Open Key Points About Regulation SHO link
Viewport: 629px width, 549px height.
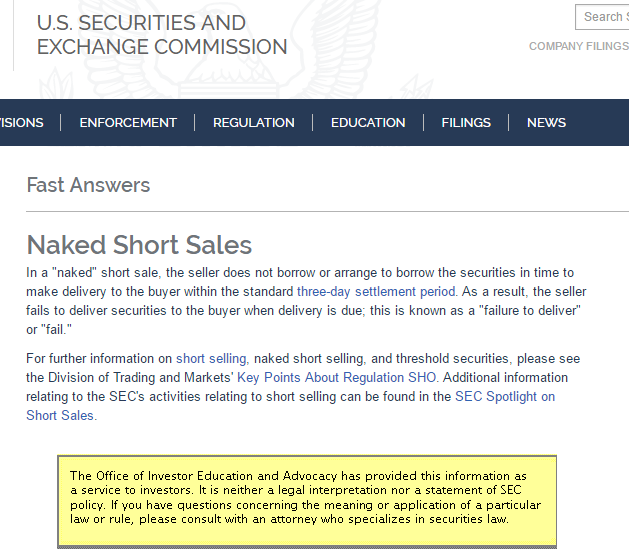click(336, 377)
